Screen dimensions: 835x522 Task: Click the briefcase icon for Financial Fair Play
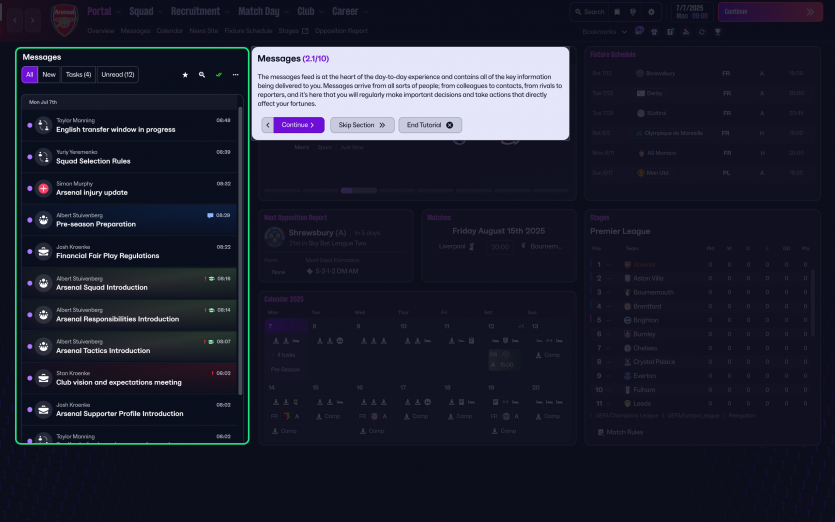coord(44,252)
